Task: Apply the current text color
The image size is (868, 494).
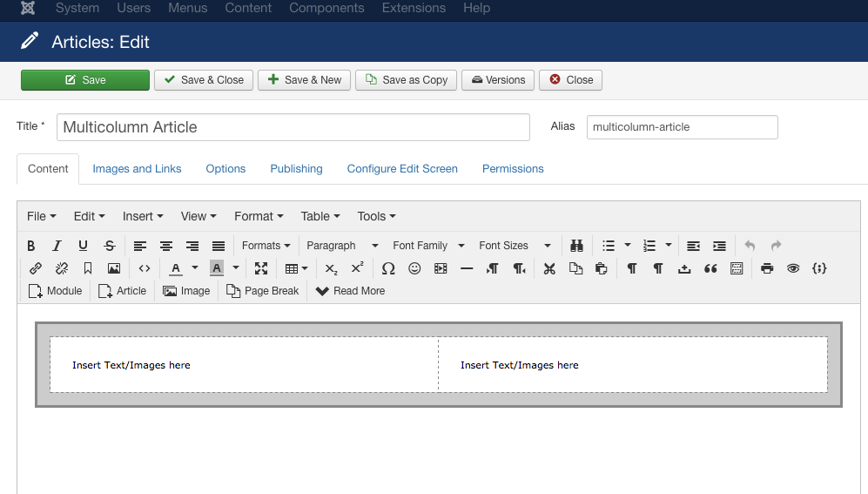Action: coord(176,268)
